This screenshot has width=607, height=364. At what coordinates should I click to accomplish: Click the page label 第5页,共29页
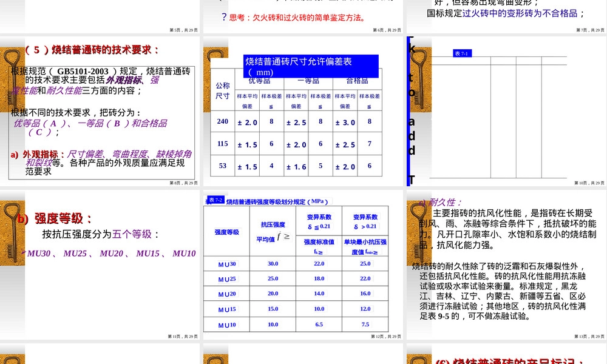tap(183, 30)
